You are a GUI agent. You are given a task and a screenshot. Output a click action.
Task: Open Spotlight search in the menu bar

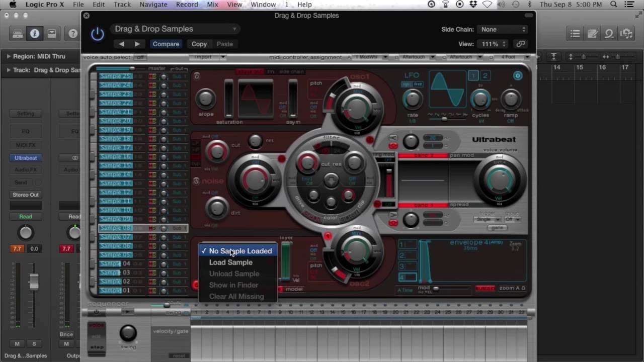614,5
